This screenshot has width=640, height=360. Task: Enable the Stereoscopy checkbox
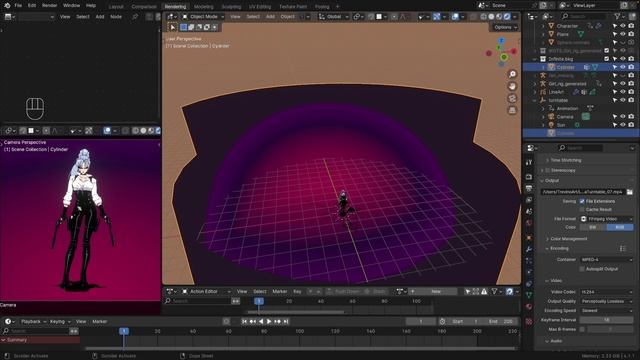tap(548, 170)
